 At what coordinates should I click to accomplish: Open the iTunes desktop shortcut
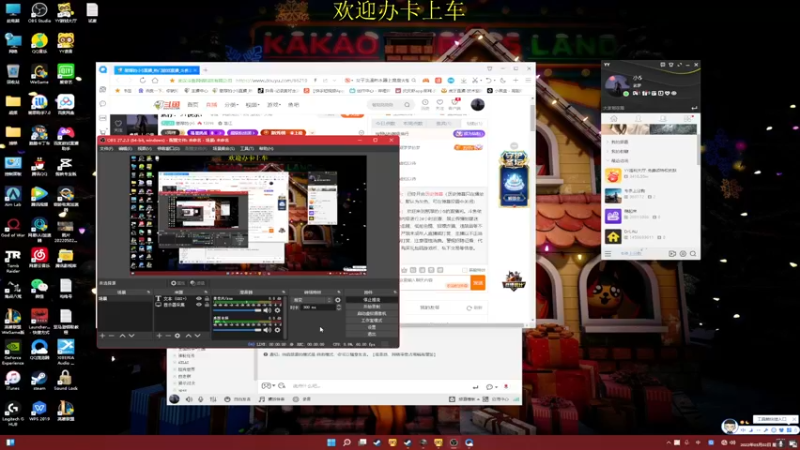tap(13, 380)
